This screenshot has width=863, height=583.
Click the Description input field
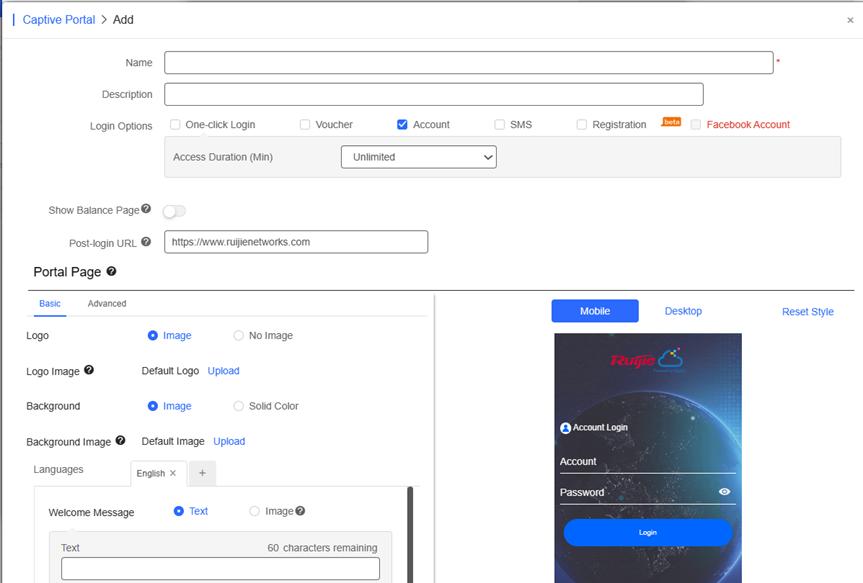pyautogui.click(x=434, y=94)
